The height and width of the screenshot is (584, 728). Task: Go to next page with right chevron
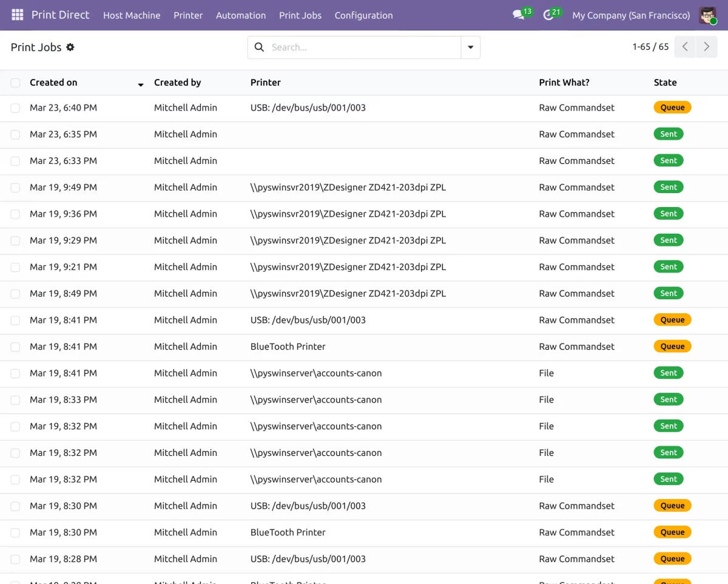click(x=706, y=47)
